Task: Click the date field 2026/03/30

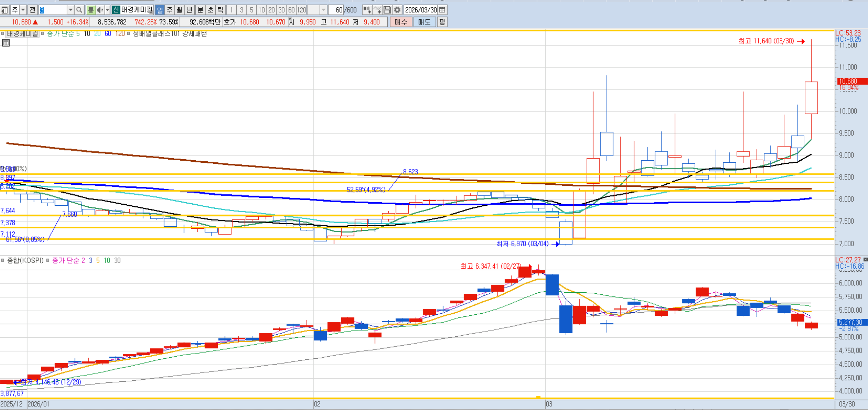Action: click(421, 10)
